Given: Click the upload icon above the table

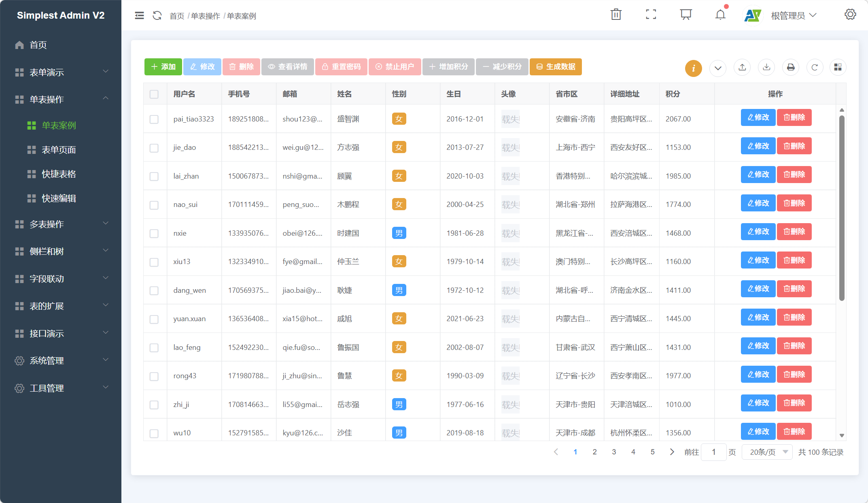Looking at the screenshot, I should (x=742, y=67).
